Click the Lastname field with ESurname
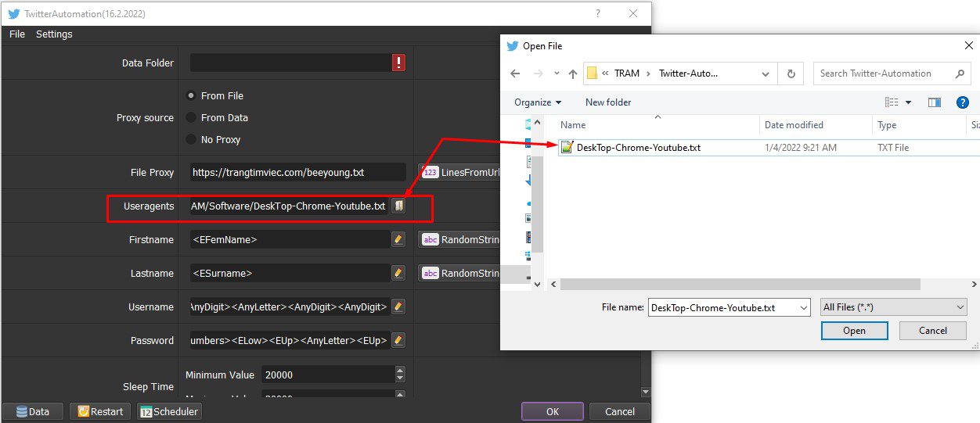 290,273
